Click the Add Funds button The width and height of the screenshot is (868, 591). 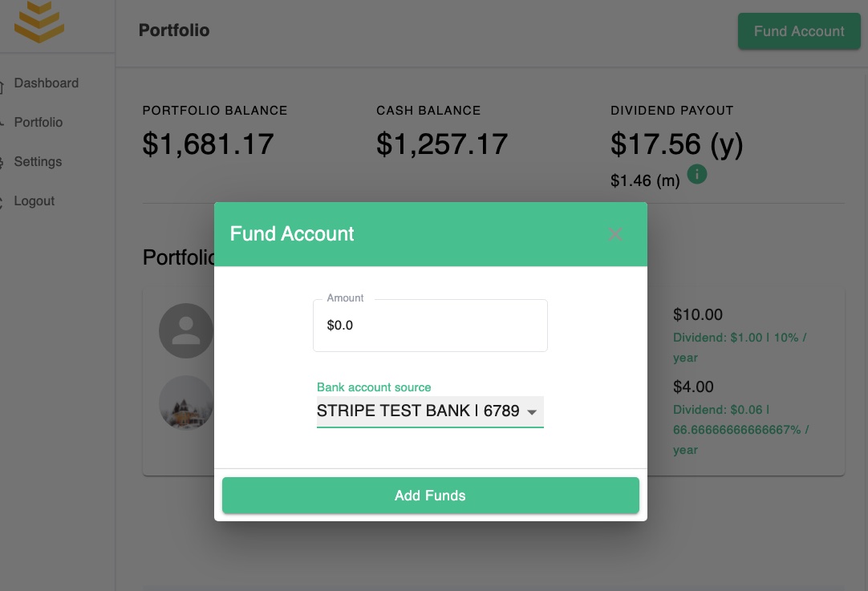431,496
